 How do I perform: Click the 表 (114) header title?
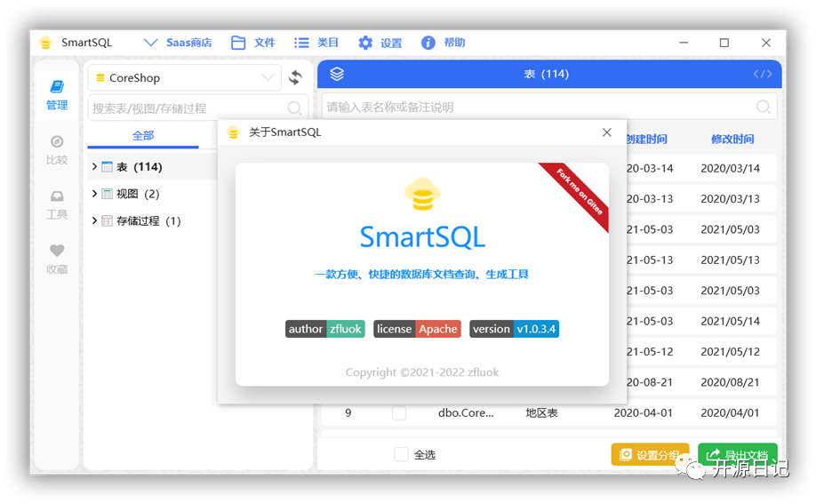click(547, 74)
